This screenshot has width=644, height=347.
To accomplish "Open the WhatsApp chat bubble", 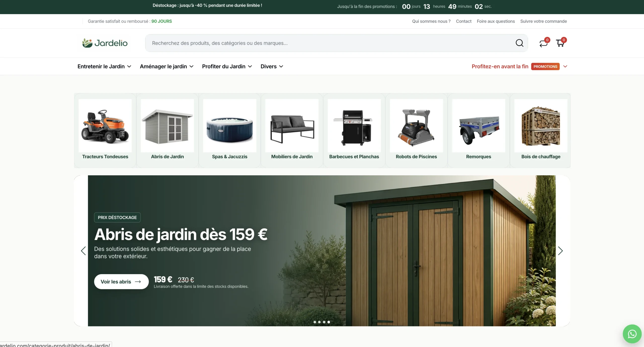I will [x=632, y=334].
